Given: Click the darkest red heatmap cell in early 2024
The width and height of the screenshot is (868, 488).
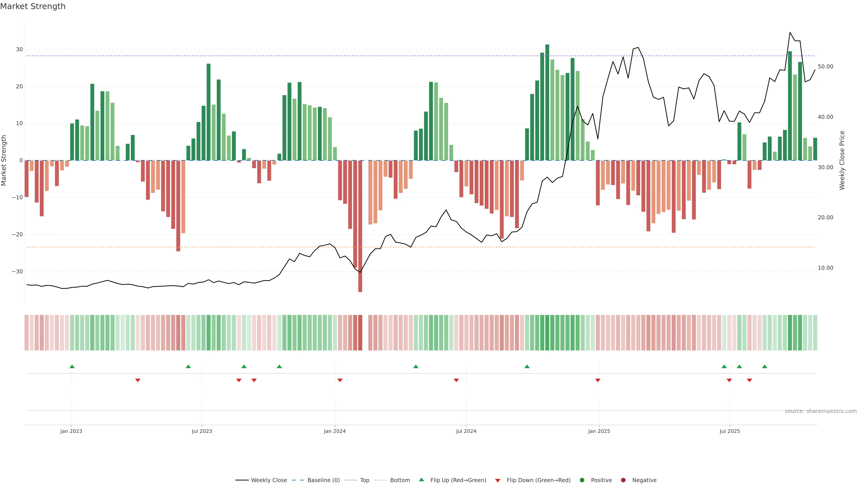Looking at the screenshot, I should click(x=360, y=332).
